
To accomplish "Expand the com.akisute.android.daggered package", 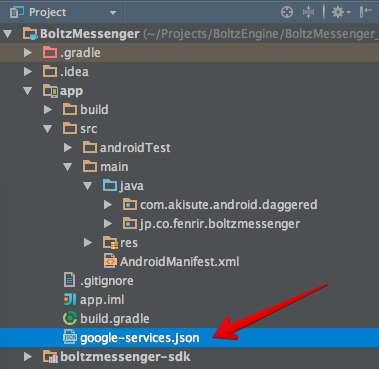I will tap(108, 205).
